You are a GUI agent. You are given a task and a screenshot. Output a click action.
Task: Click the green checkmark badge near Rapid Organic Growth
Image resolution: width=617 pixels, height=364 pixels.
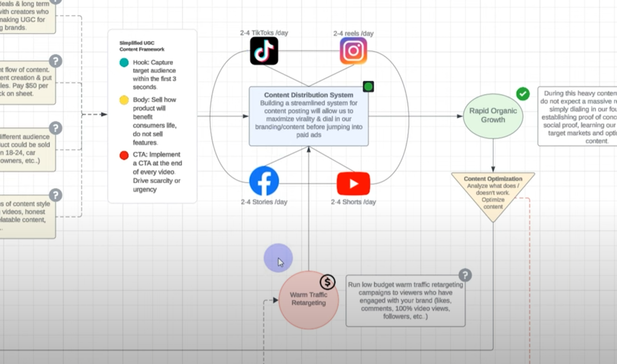(523, 94)
